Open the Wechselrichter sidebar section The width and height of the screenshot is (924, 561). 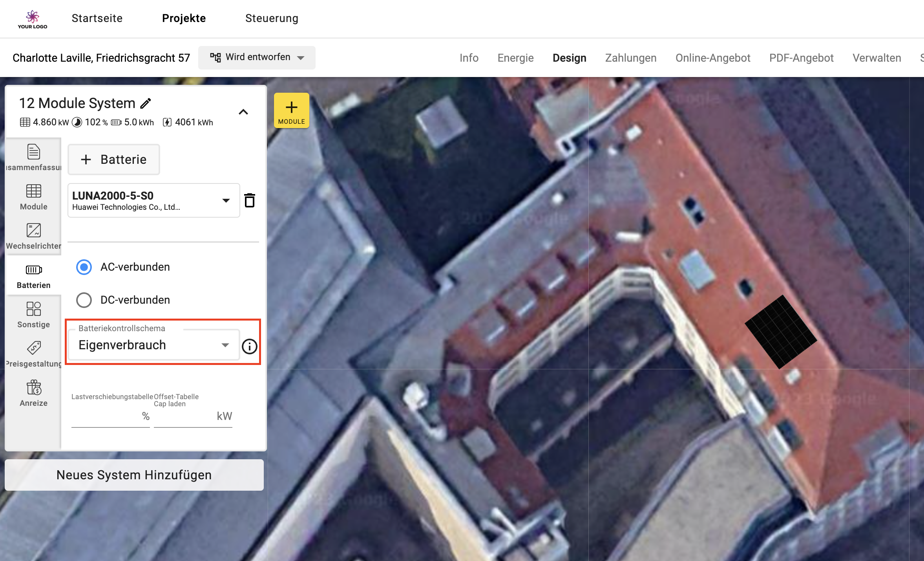34,236
